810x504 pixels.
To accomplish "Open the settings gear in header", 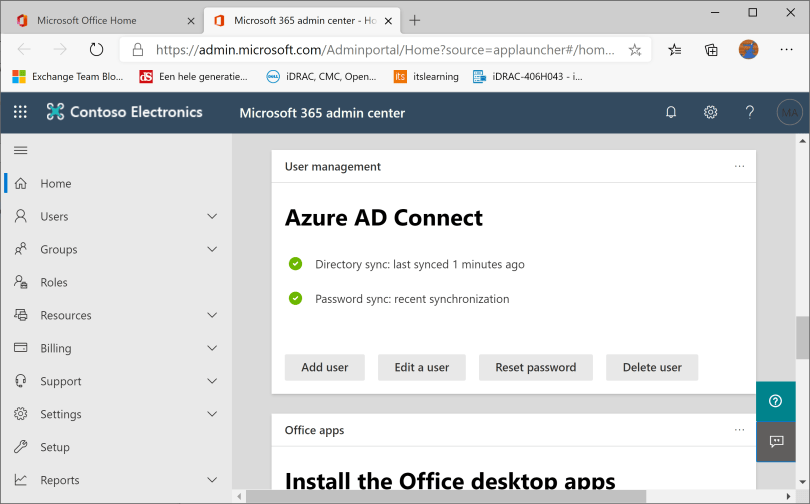I will tap(710, 113).
